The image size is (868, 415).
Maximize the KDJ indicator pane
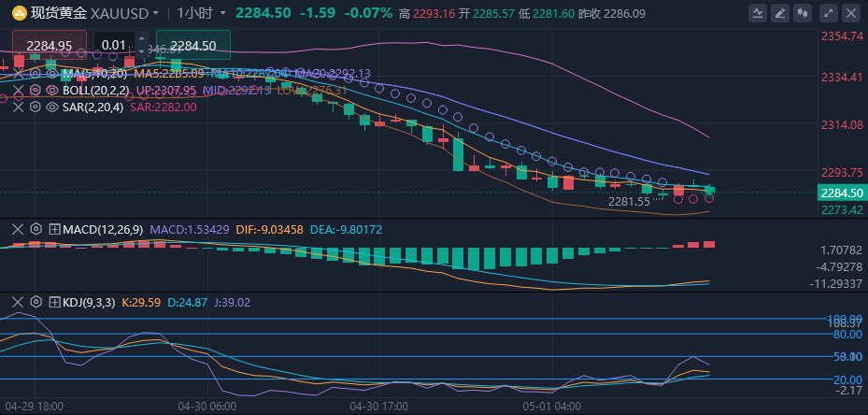(x=54, y=302)
